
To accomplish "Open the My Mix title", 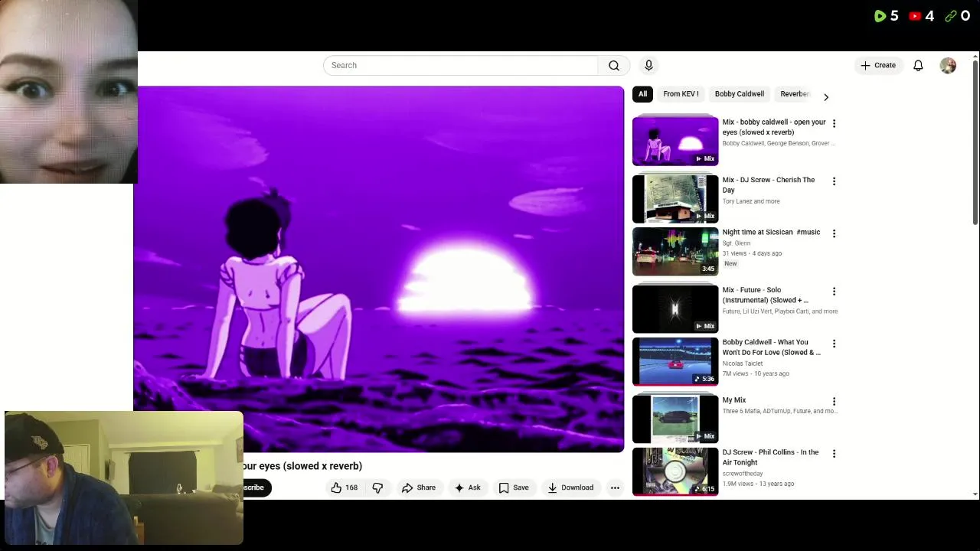I will click(733, 400).
